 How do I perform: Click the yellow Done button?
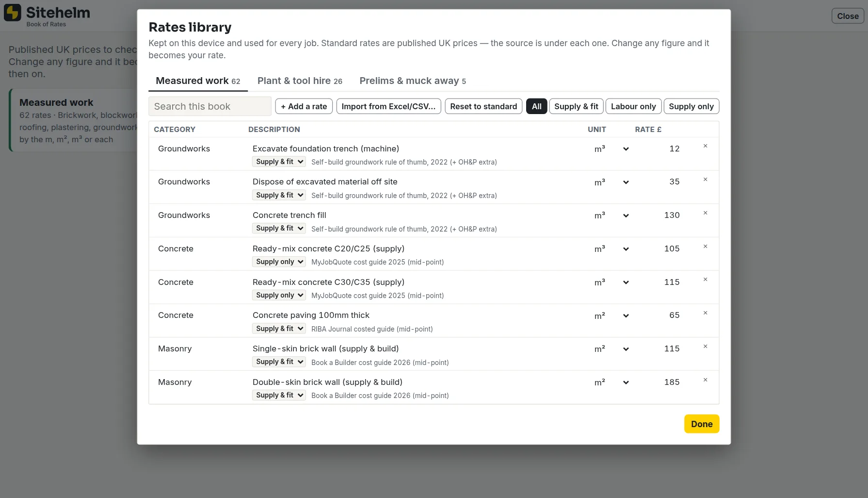click(702, 424)
